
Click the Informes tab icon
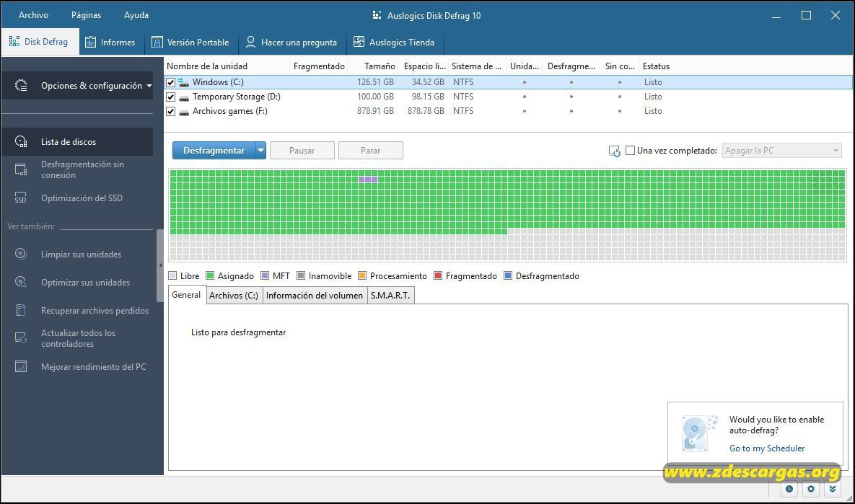pos(90,42)
